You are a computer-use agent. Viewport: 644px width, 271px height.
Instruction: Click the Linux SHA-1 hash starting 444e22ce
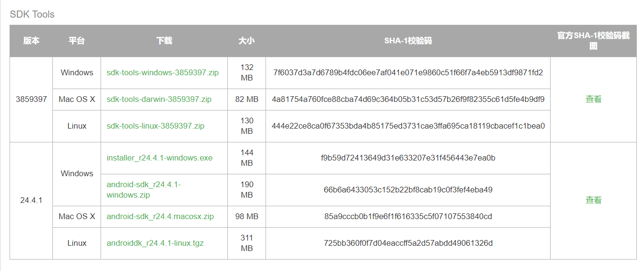tap(408, 126)
